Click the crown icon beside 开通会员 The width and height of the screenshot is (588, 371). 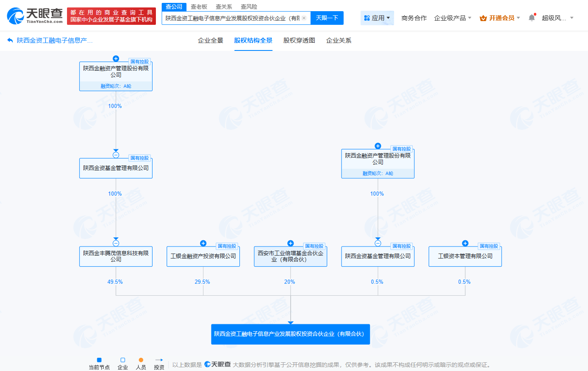coord(483,18)
